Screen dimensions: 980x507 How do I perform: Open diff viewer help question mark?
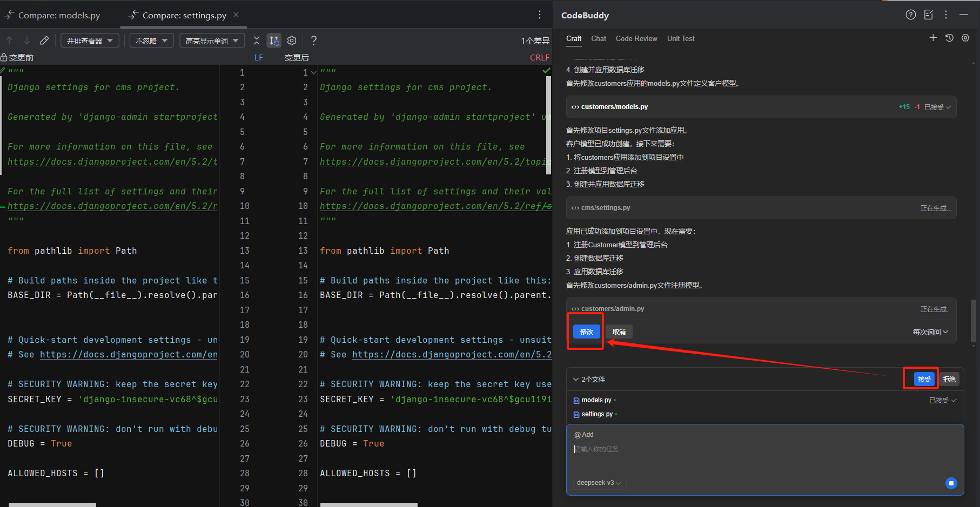point(314,40)
